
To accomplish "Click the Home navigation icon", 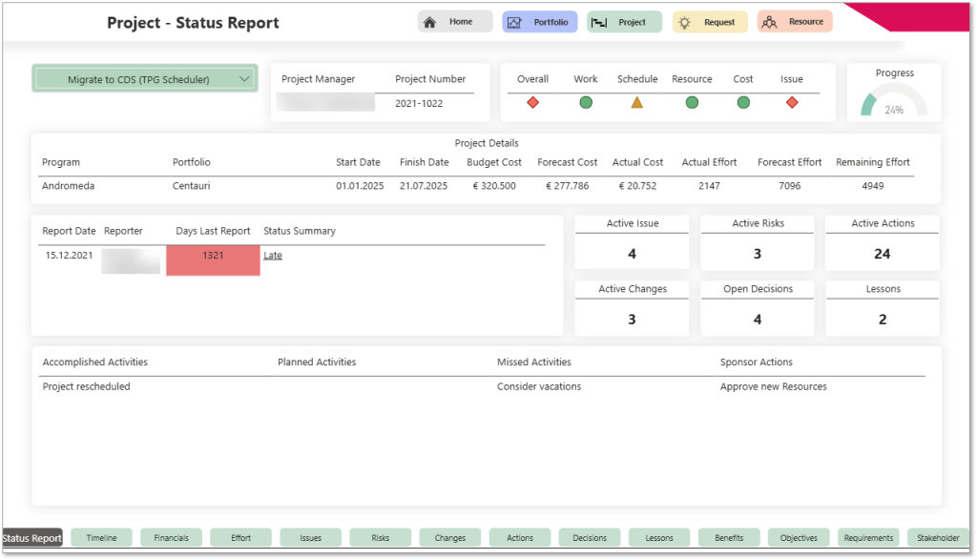I will pyautogui.click(x=430, y=21).
